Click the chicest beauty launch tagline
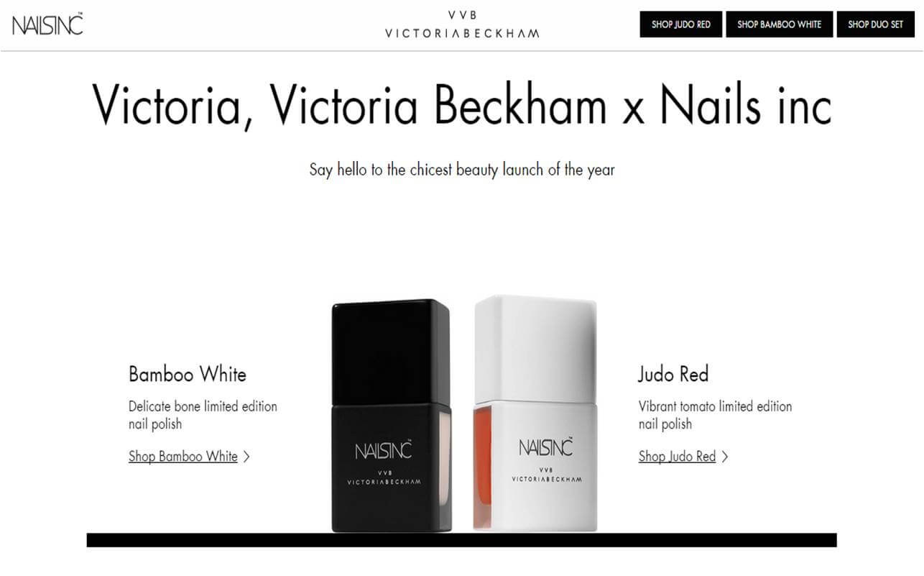924x576 pixels. point(462,170)
